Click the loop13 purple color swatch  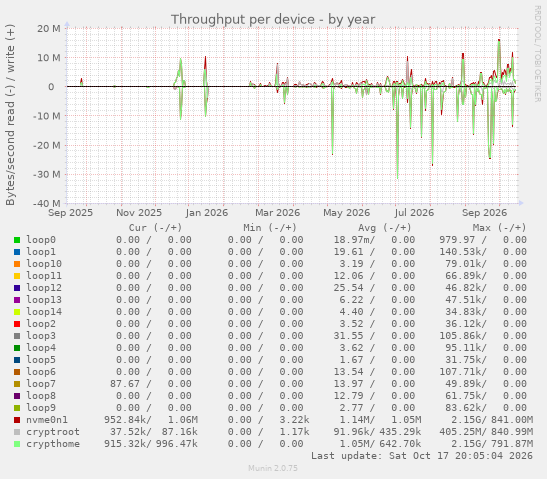point(17,300)
